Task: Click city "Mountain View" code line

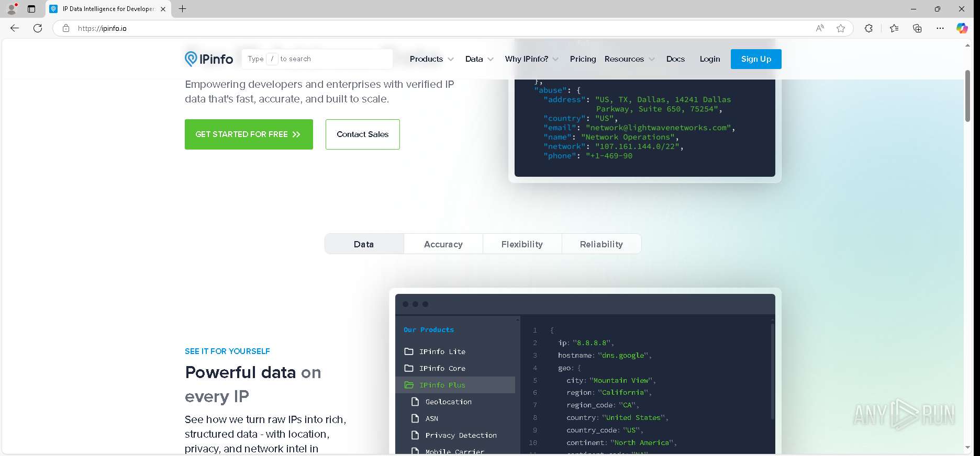Action: coord(611,381)
